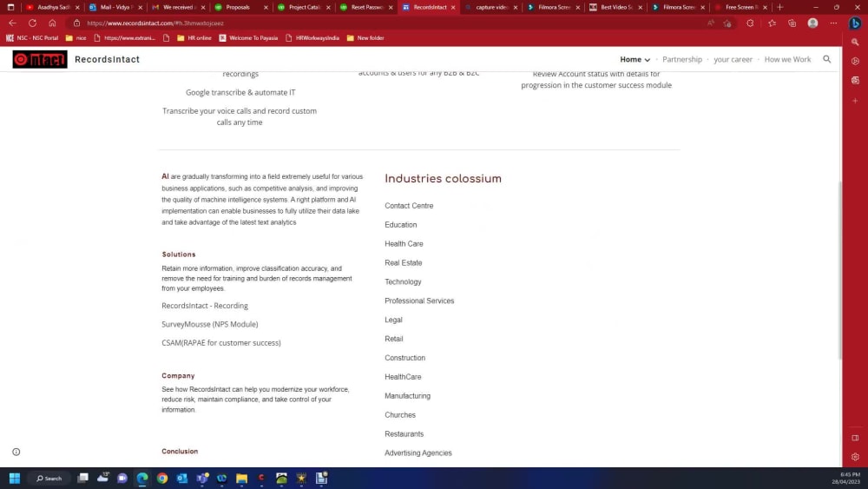Click the Professional Services entry
The width and height of the screenshot is (868, 489).
419,301
